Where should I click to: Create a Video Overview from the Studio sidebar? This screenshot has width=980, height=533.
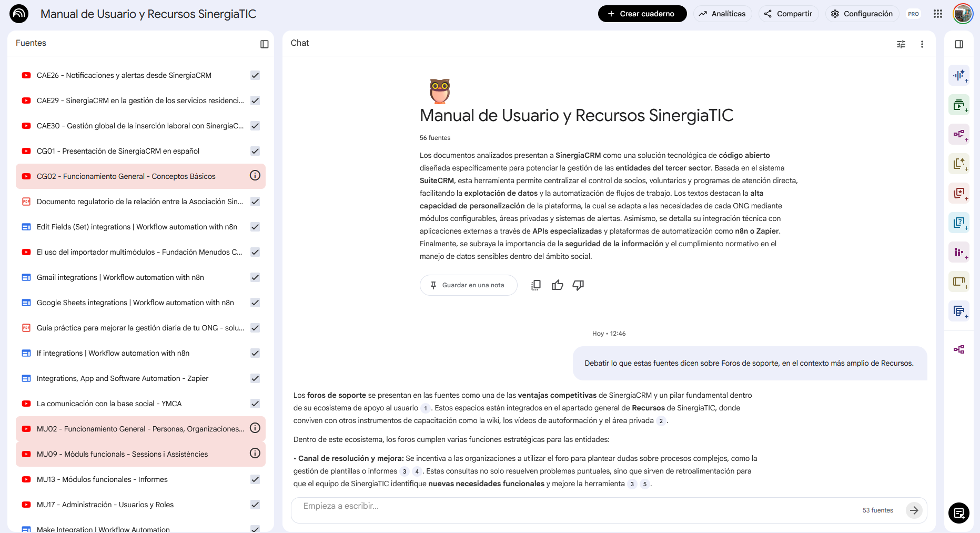pos(958,105)
